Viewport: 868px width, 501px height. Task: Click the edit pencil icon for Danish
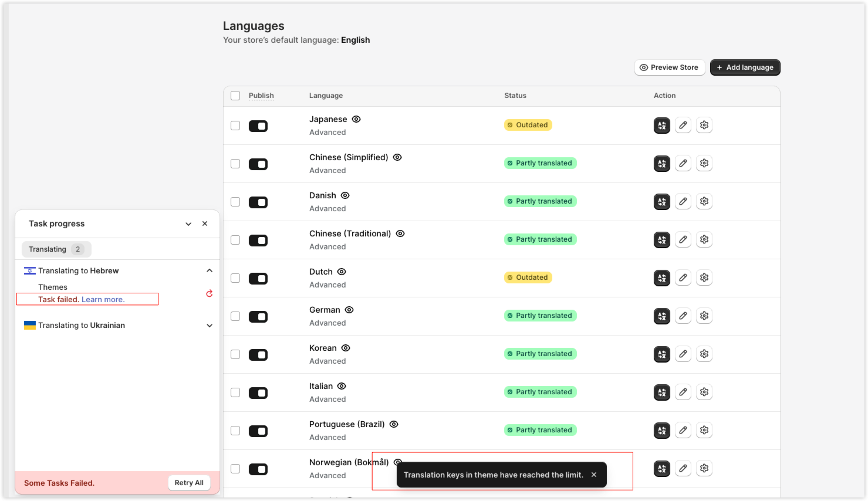pos(683,202)
